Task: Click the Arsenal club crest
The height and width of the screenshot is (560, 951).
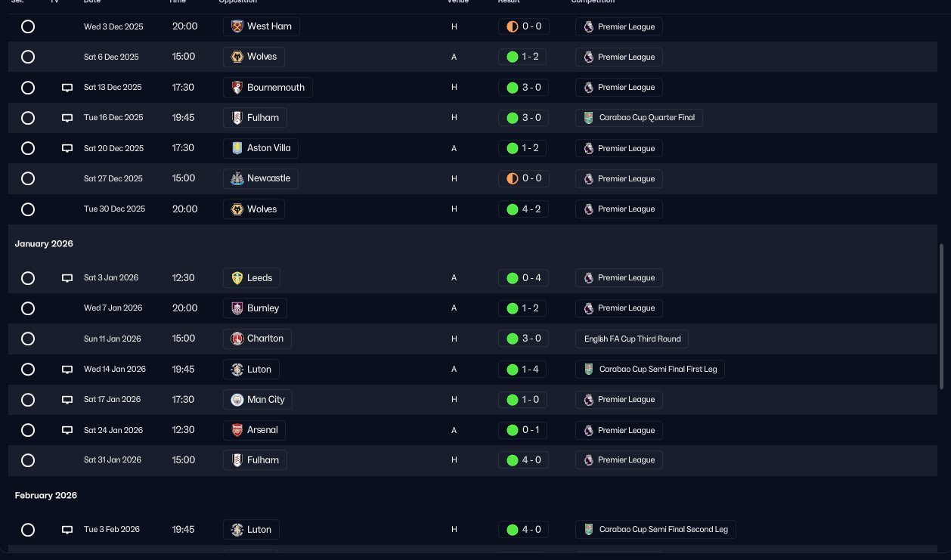Action: point(237,430)
